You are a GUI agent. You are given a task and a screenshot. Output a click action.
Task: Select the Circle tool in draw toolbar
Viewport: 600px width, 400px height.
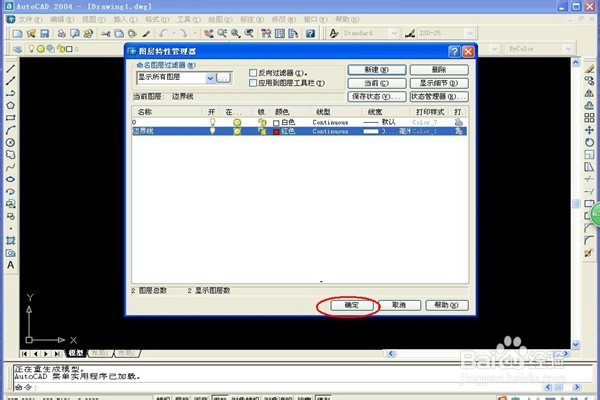pos(11,142)
